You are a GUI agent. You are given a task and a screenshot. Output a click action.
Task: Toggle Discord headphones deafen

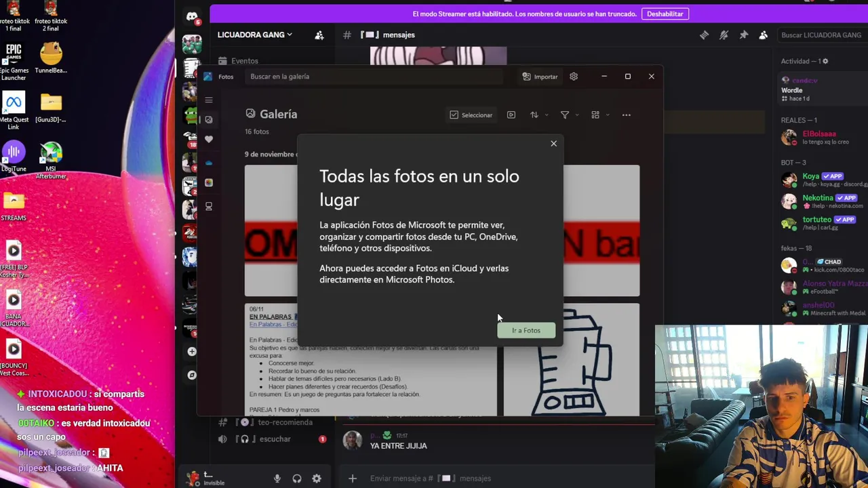tap(297, 479)
